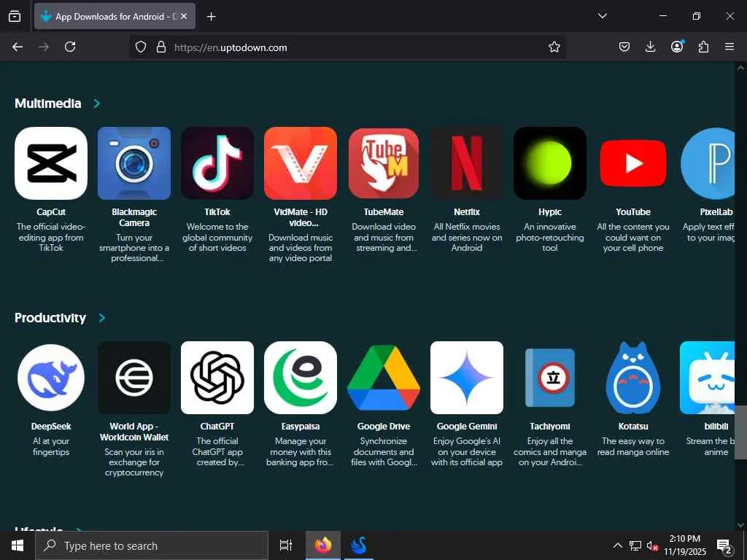The image size is (747, 560).
Task: Open the TubeMate title link
Action: pyautogui.click(x=384, y=212)
